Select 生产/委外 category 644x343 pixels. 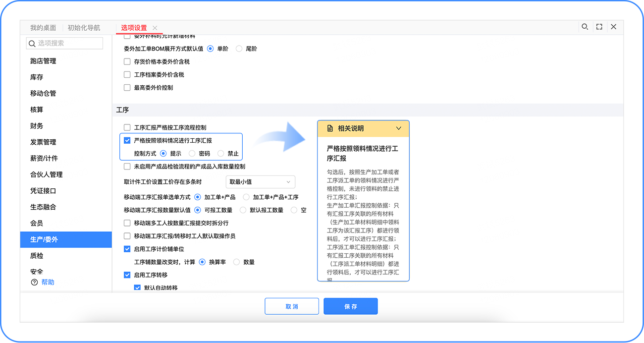(x=66, y=239)
